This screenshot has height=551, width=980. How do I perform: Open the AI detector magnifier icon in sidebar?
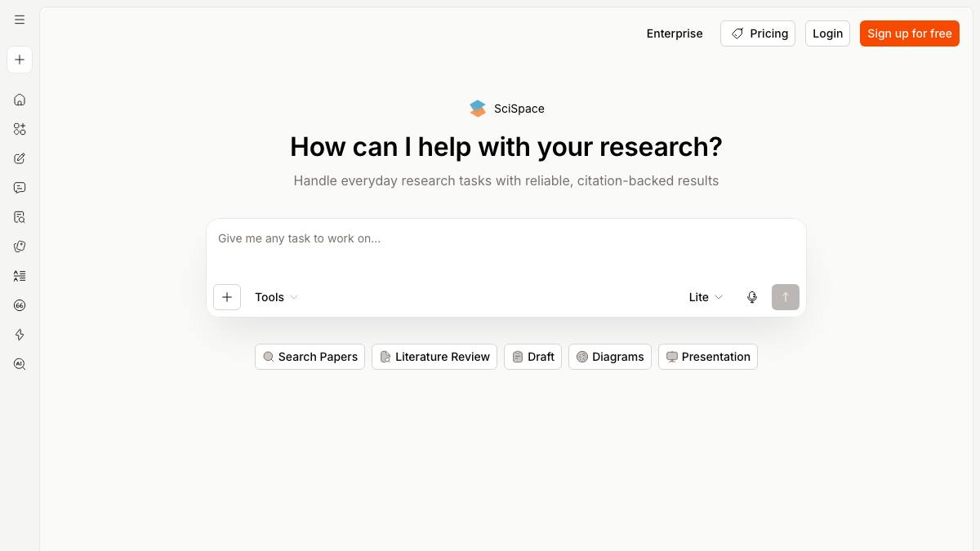click(20, 364)
